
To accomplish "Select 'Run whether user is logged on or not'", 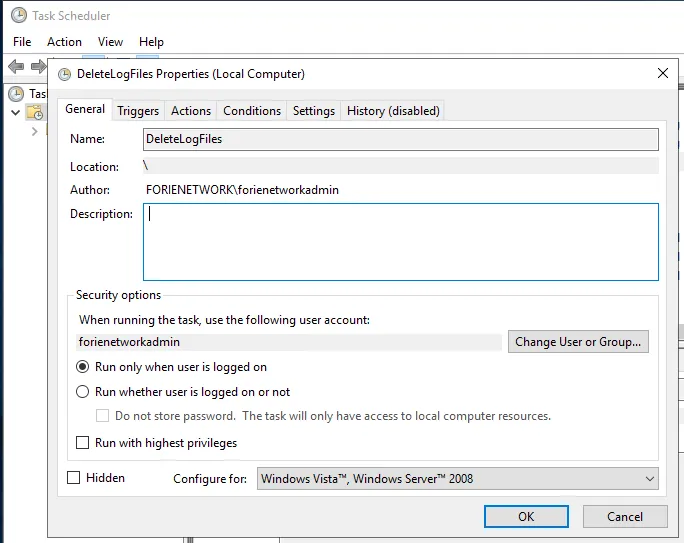I will click(x=84, y=392).
